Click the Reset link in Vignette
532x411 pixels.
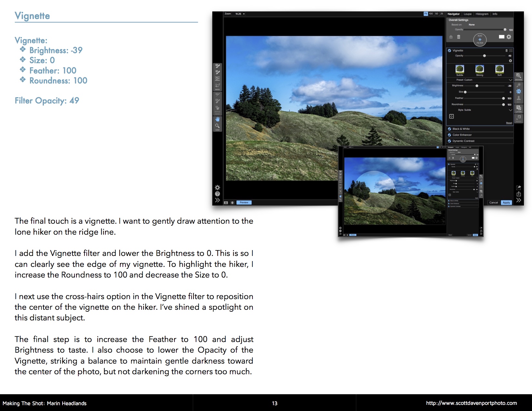(509, 123)
